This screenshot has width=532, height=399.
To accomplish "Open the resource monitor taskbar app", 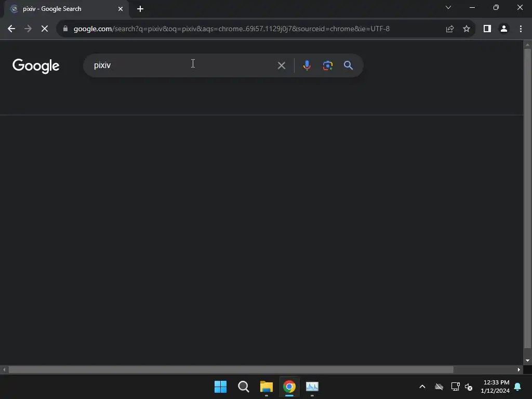I will tap(312, 387).
